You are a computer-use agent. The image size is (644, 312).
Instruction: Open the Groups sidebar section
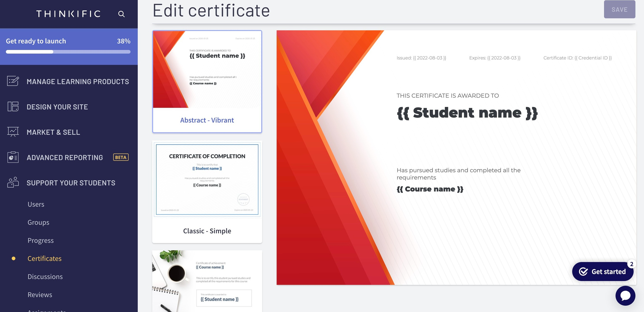click(x=38, y=222)
